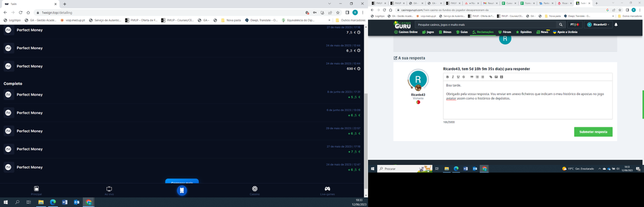Expand the Ricardo43 account dropdown
Viewport: 644px width, 207px height.
click(x=598, y=24)
